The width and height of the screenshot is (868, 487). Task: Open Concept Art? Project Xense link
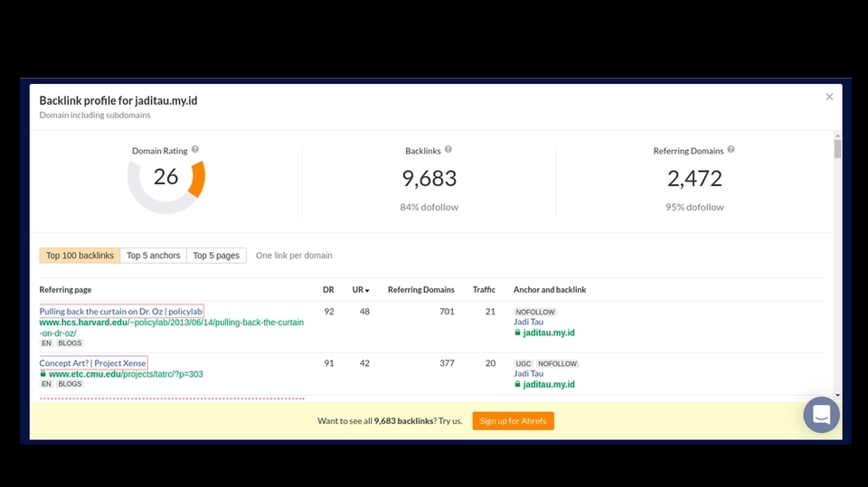click(x=92, y=363)
